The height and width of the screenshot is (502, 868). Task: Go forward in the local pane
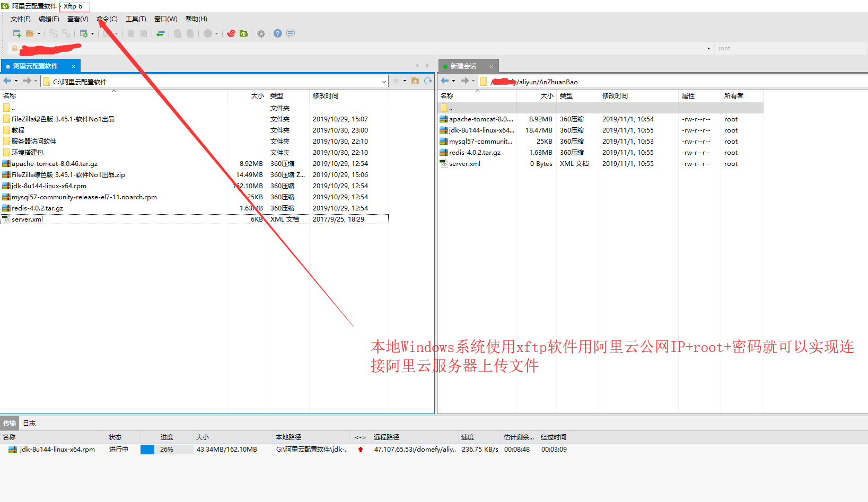point(27,81)
